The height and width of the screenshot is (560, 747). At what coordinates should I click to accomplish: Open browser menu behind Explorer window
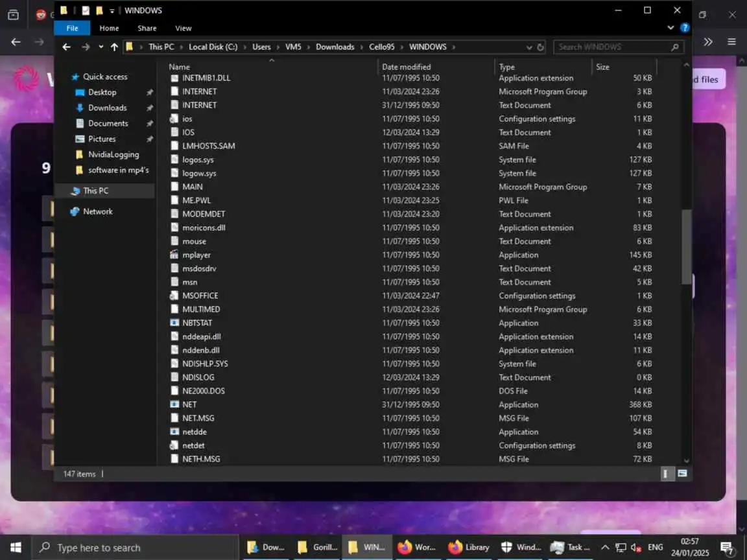[x=731, y=42]
